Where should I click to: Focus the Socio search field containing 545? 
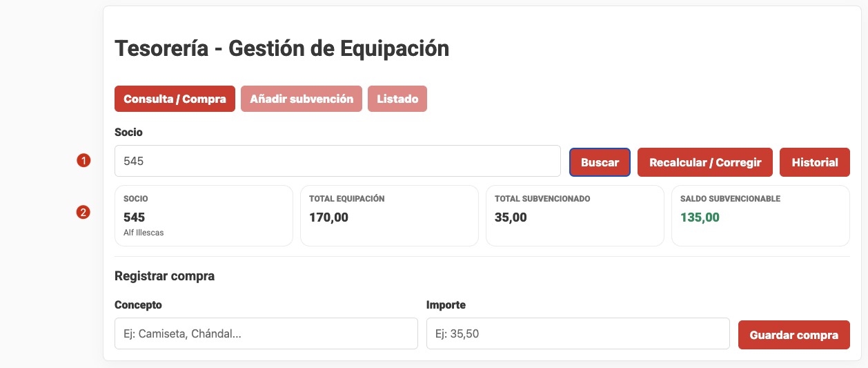coord(337,161)
